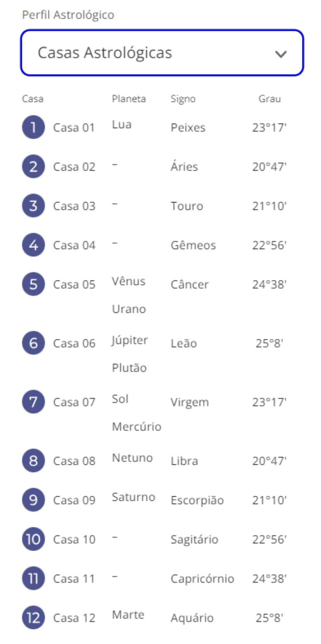This screenshot has height=644, width=321.
Task: Open the Casas Astrológicas dropdown
Action: click(x=162, y=53)
